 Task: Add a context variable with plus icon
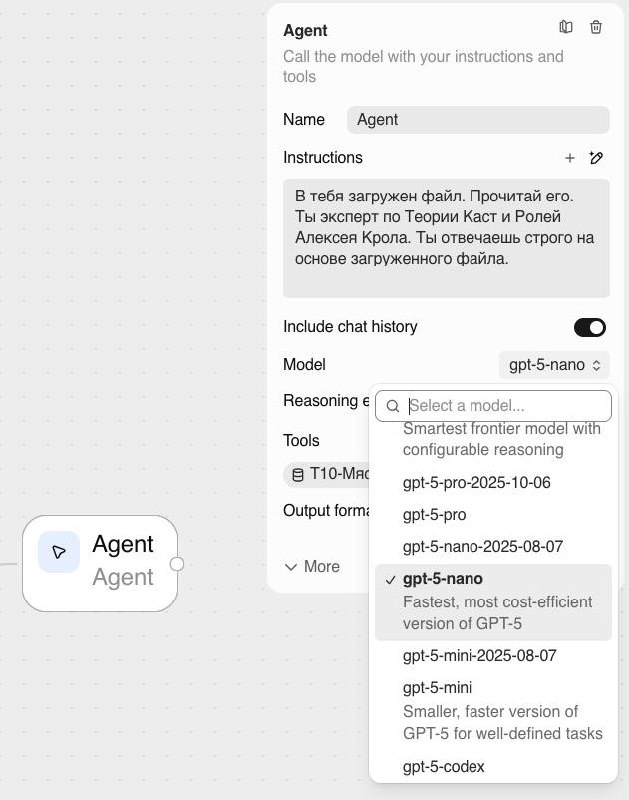point(570,158)
